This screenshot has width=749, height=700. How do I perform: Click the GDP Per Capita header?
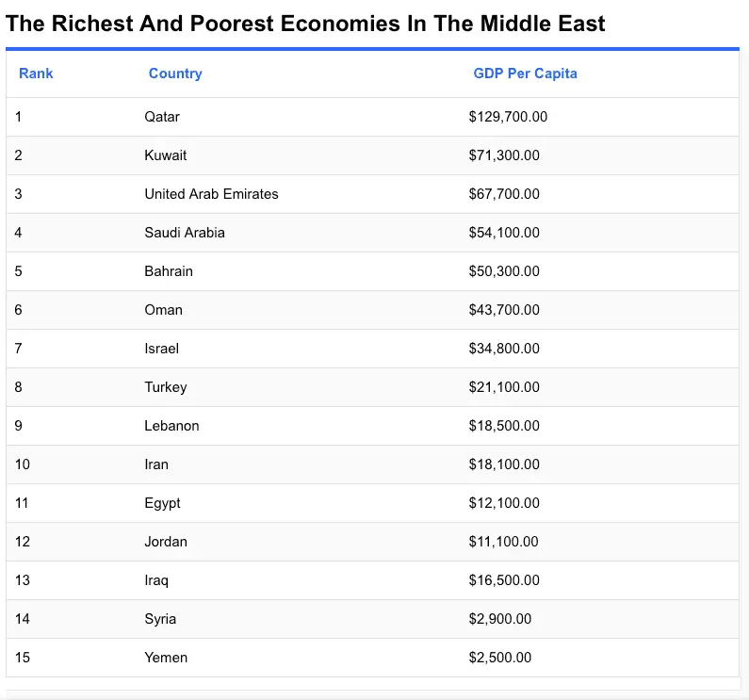tap(525, 73)
